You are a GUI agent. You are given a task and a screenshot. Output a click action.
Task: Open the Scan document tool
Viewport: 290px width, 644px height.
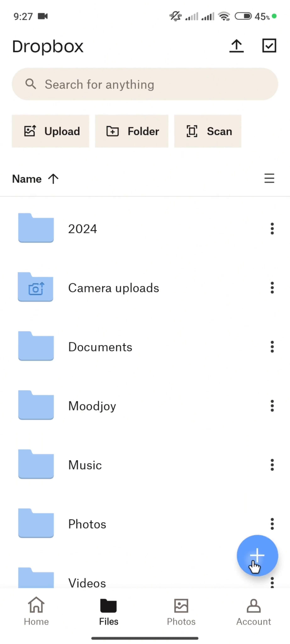click(207, 131)
